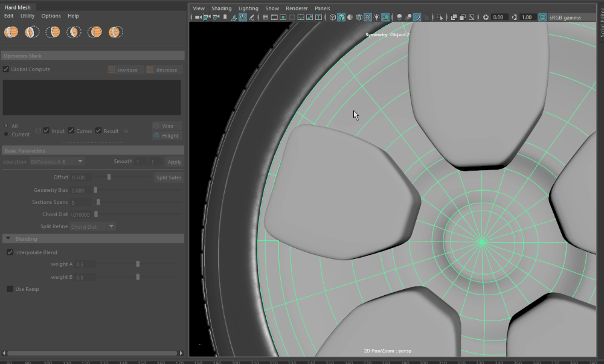Open the Split Refine Chord Dist dropdown

click(92, 226)
